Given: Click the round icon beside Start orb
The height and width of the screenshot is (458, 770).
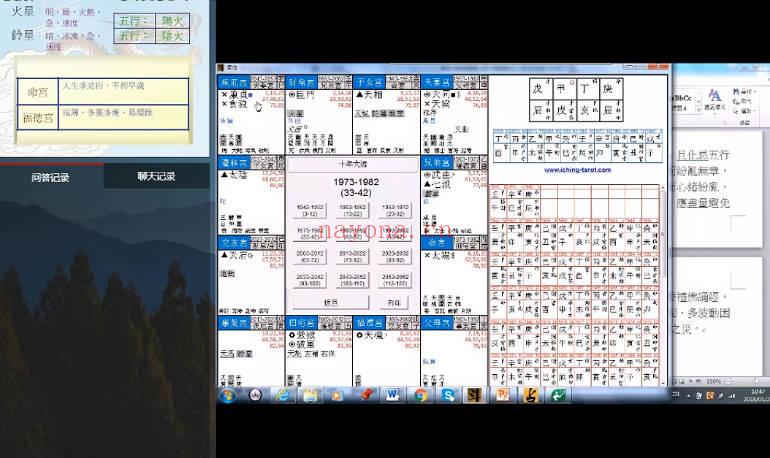Looking at the screenshot, I should coord(255,395).
